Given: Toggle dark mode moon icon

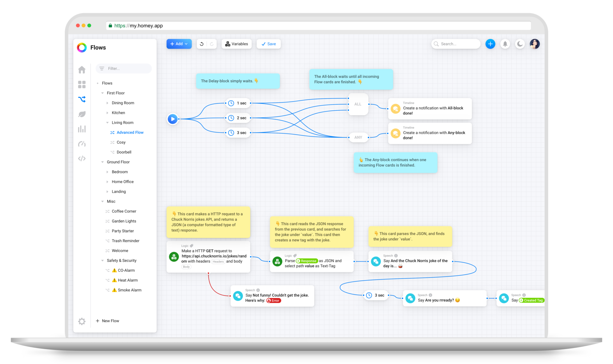Looking at the screenshot, I should pyautogui.click(x=520, y=44).
